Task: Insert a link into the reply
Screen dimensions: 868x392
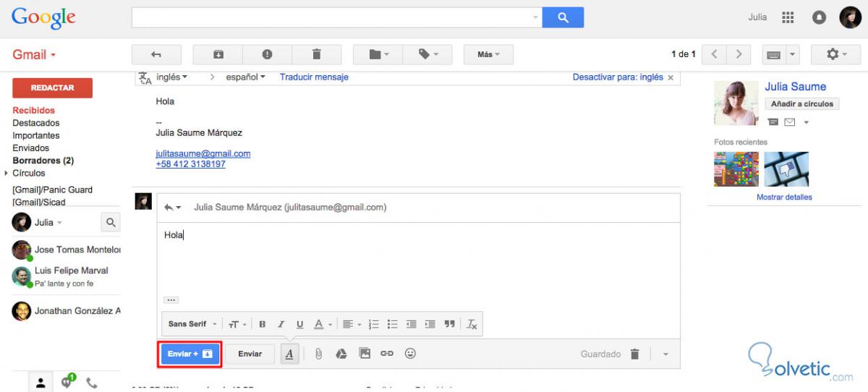Action: (387, 354)
